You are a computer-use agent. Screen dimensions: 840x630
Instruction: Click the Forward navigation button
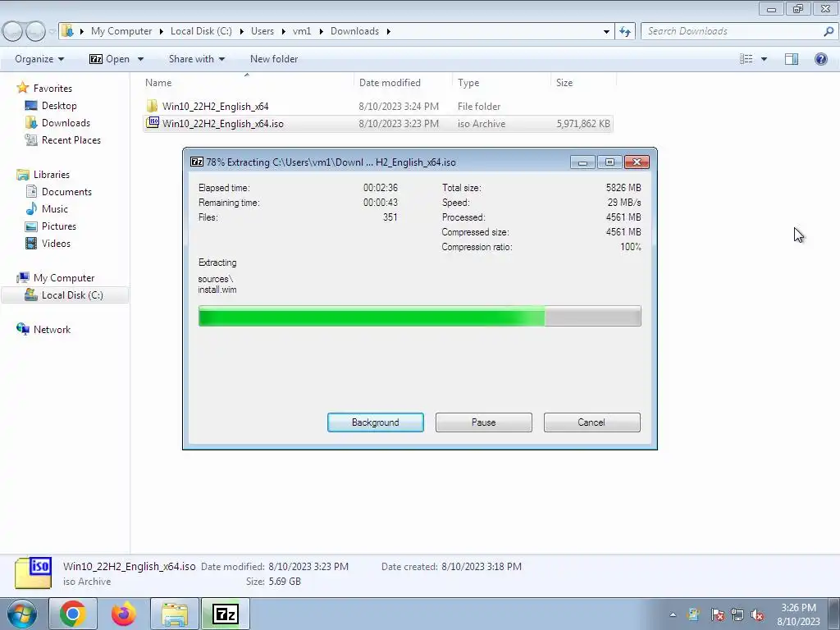pos(35,31)
